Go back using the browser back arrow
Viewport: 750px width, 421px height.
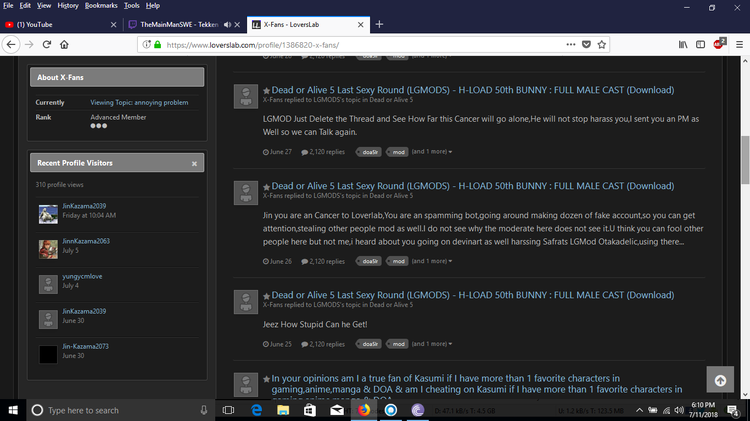[11, 44]
